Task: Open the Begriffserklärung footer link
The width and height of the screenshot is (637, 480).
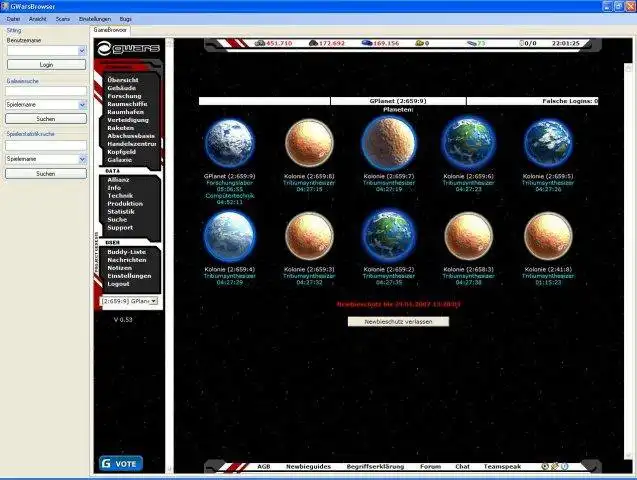Action: point(375,467)
